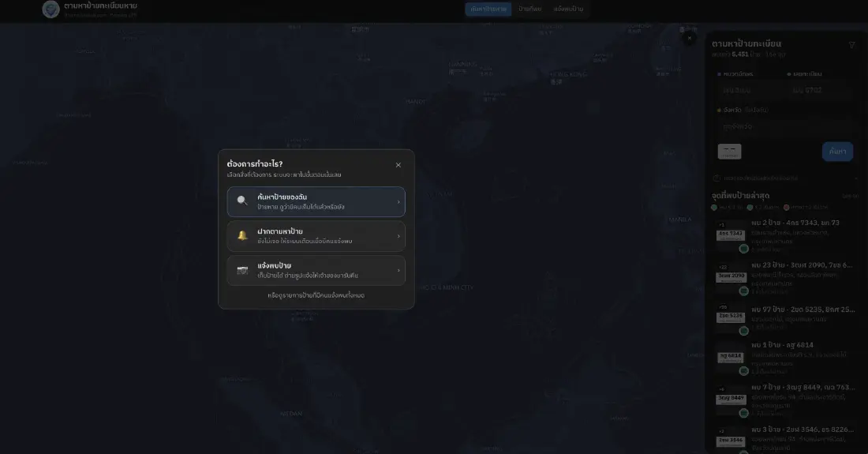Screen dimensions: 868x454
Task: Click the first green legend dot under จุดที่พบป้ายล่าสุด
Action: point(714,208)
